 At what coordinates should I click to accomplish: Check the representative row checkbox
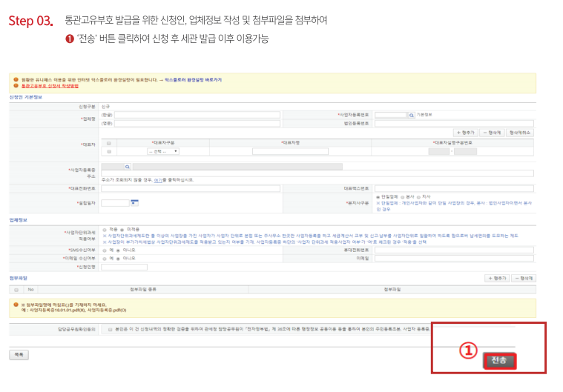(109, 151)
